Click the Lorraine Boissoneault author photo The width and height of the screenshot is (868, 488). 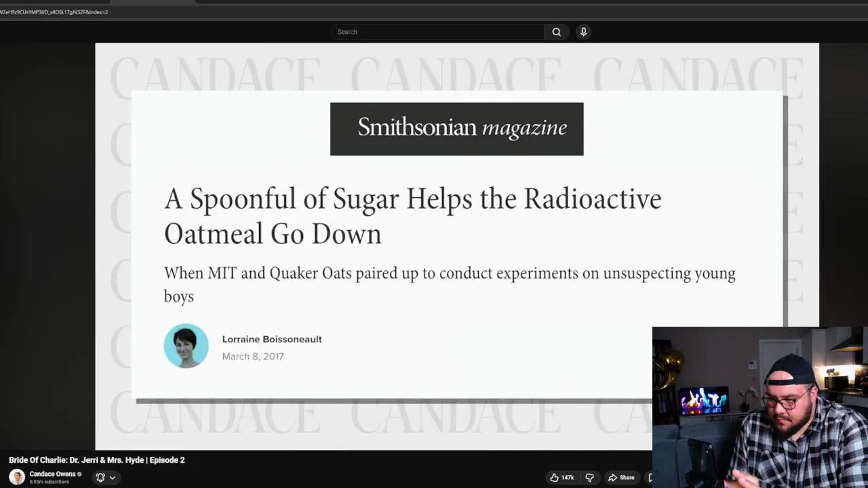coord(186,346)
